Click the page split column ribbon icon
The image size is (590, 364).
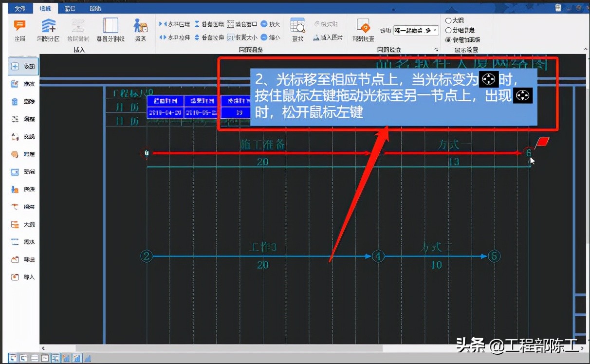click(x=111, y=25)
